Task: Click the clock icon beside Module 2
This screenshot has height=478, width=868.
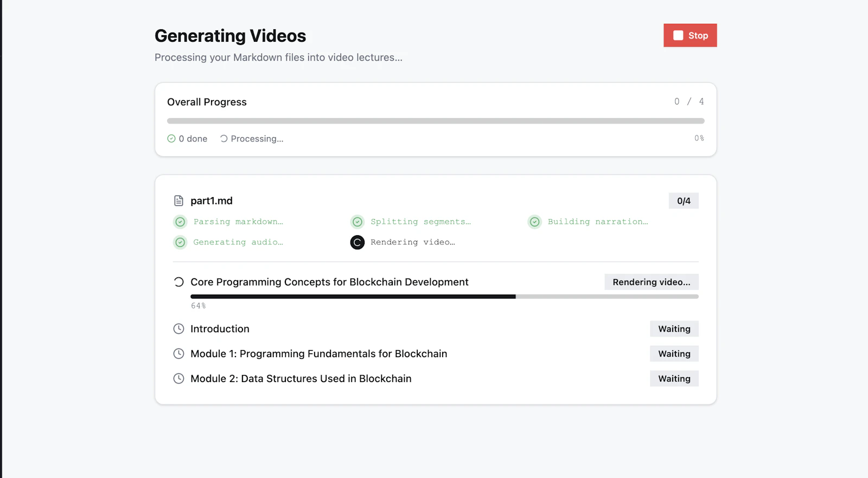Action: point(178,379)
